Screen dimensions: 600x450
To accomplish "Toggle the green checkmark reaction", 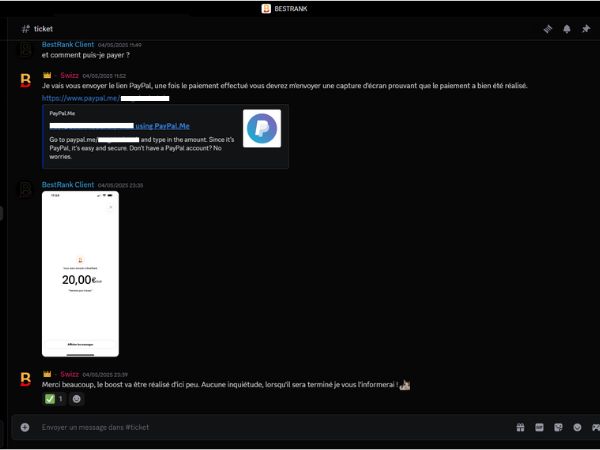I will pyautogui.click(x=54, y=399).
